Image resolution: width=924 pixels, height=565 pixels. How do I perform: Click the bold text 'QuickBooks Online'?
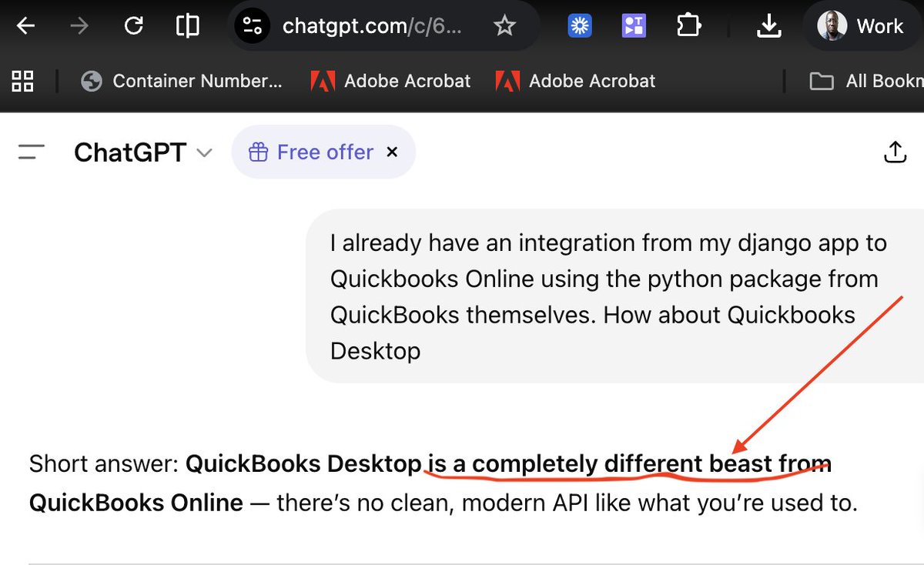point(136,503)
